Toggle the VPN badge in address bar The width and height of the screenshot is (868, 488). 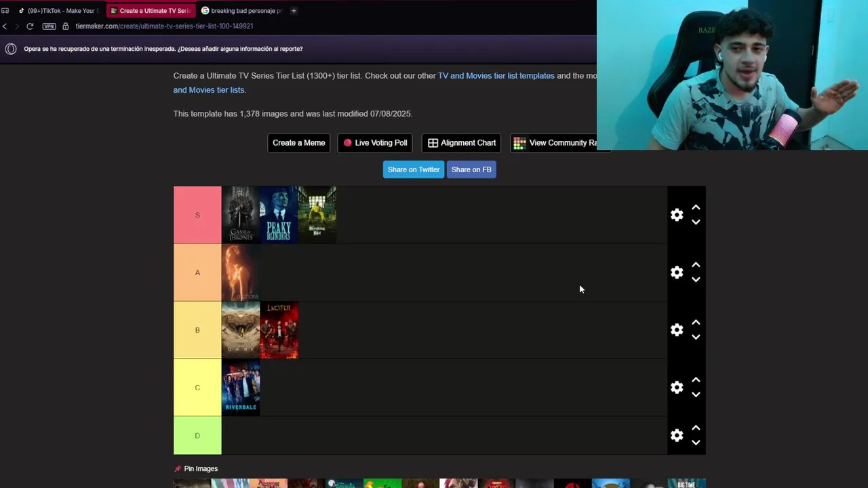tap(49, 26)
